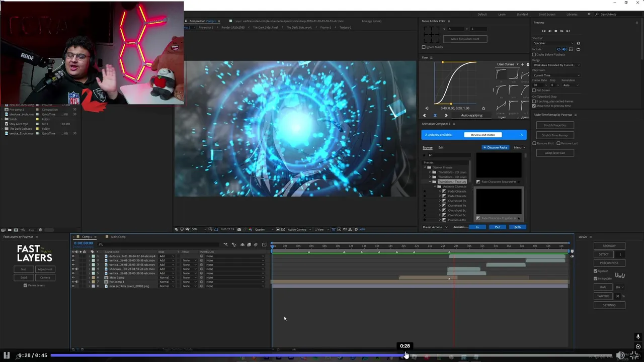Enable Remove Last checkbox
This screenshot has width=644, height=362.
click(x=558, y=143)
